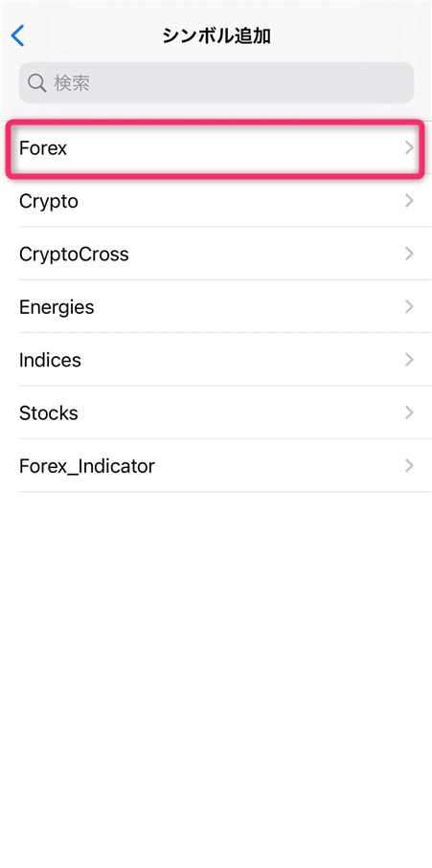Tap the magnifying glass search icon
This screenshot has height=868, width=432.
37,83
